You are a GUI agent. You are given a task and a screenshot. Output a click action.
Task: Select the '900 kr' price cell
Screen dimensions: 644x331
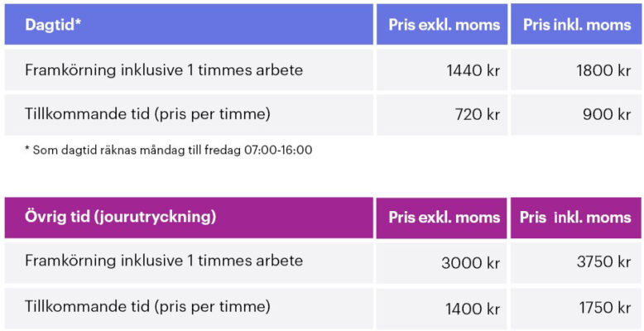pos(607,114)
